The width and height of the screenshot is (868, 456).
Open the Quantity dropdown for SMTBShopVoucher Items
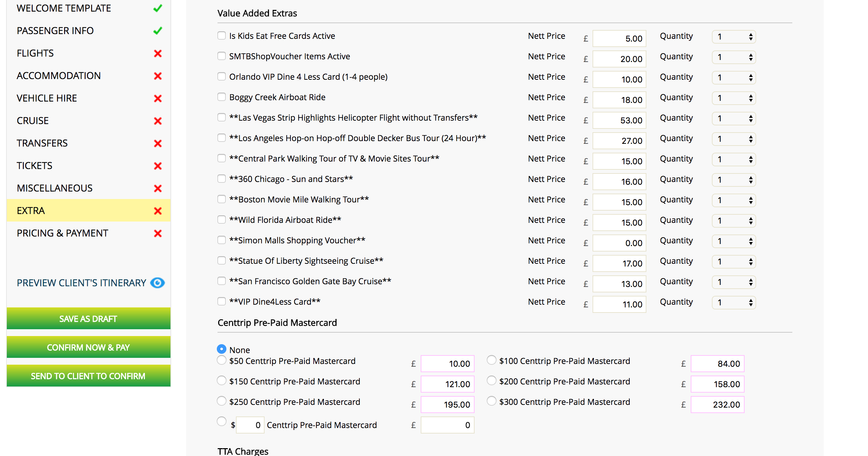click(734, 57)
